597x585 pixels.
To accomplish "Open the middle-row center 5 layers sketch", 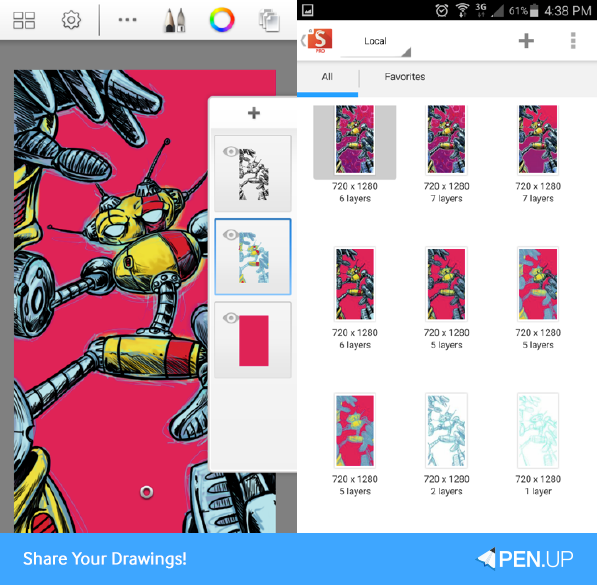I will (446, 284).
